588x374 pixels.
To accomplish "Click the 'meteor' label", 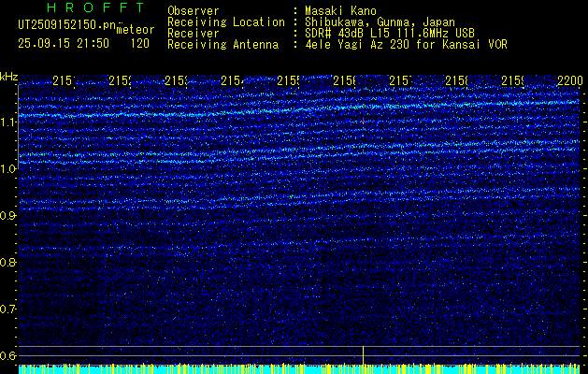I will (x=136, y=30).
